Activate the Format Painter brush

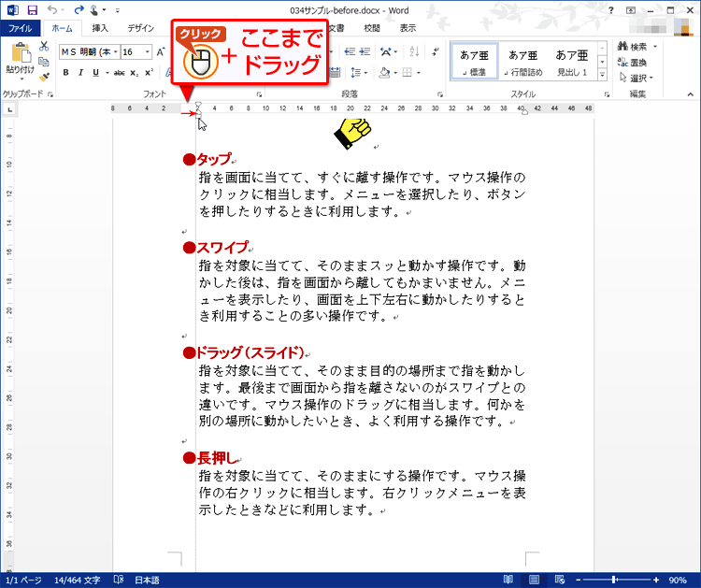coord(44,77)
